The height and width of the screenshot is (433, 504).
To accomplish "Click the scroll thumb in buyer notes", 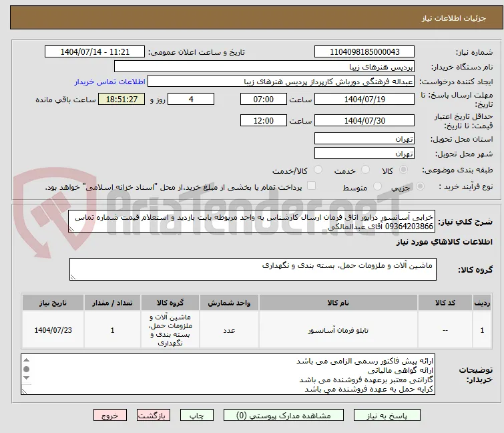I will click(27, 369).
